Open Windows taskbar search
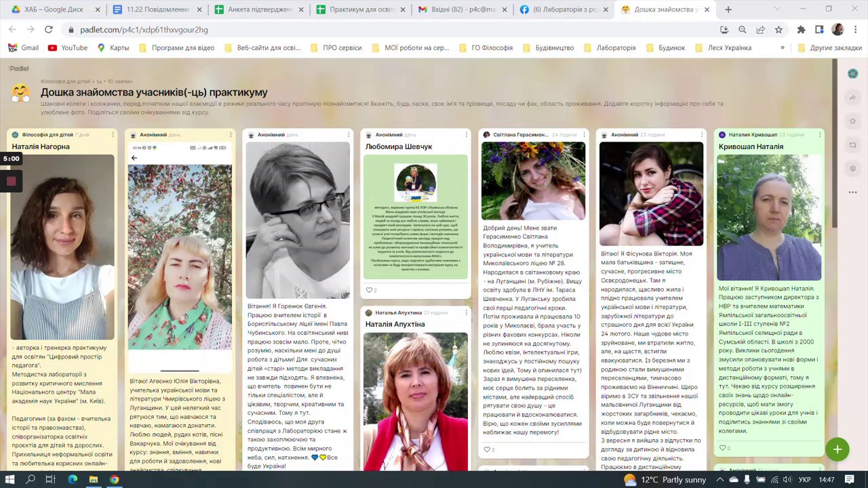 pos(31,479)
